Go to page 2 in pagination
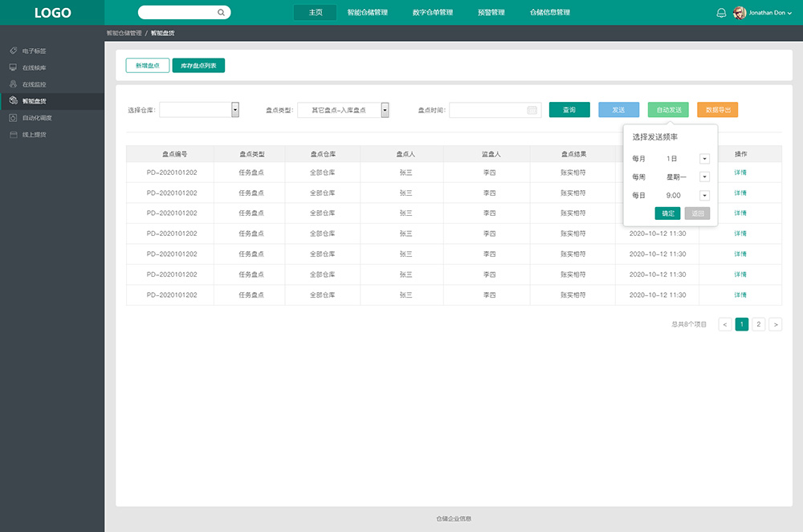 759,324
